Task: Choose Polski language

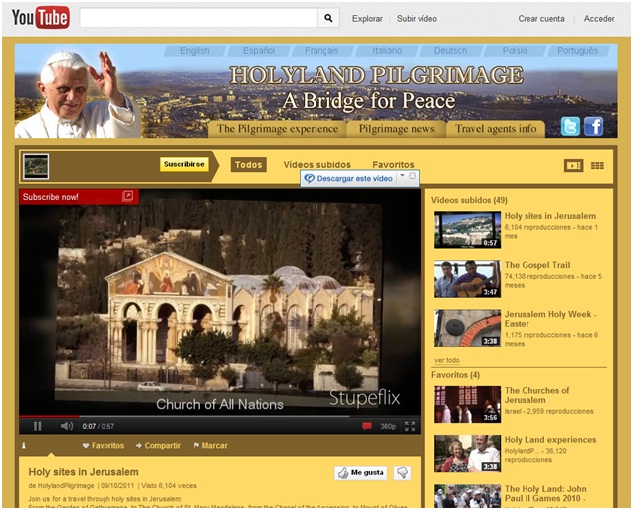Action: coord(515,51)
